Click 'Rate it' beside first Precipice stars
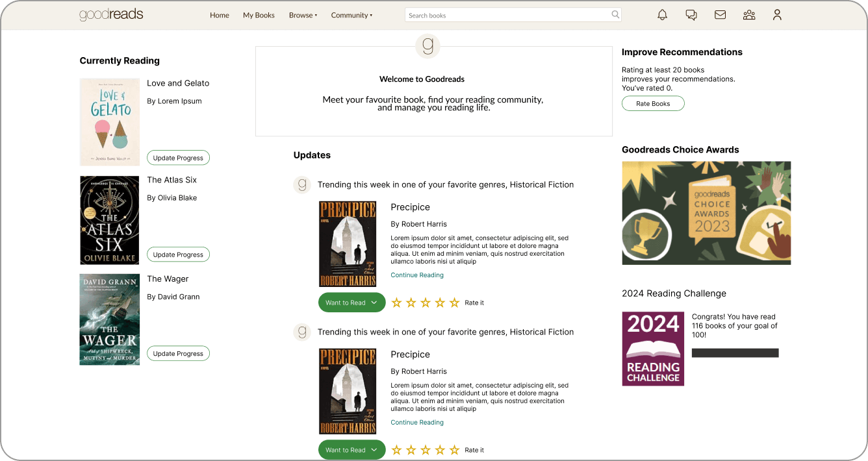 coord(474,303)
